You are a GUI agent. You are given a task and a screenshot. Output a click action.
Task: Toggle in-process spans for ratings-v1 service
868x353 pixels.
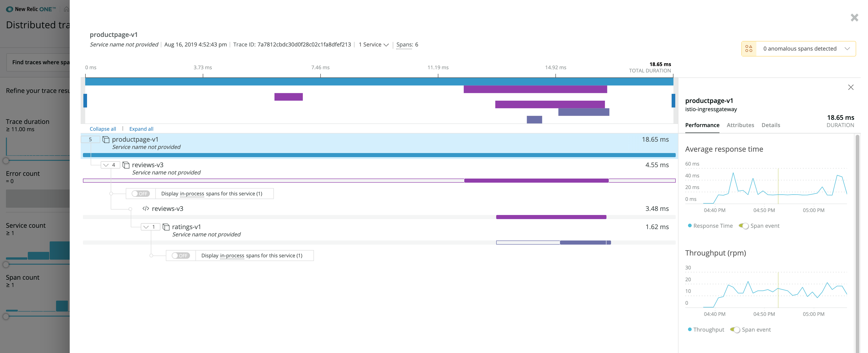[181, 256]
